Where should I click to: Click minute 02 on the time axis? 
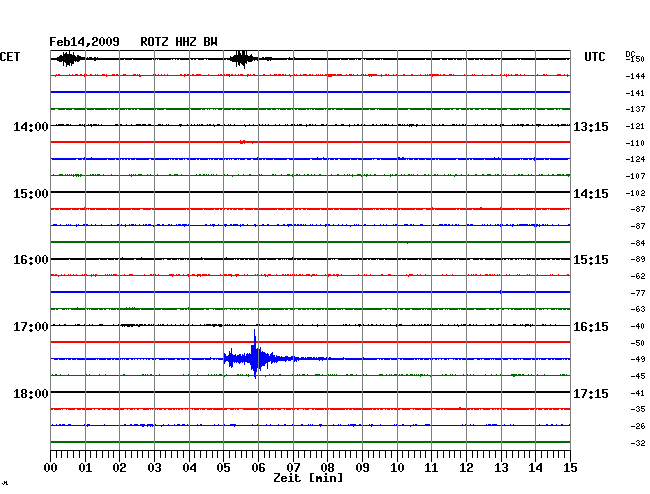pos(119,467)
